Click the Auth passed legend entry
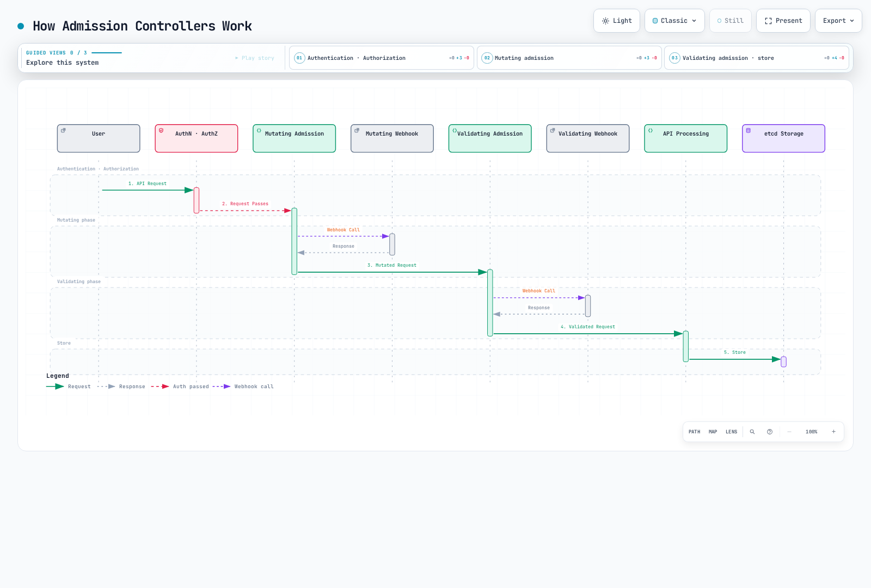Screen dimensions: 871x588 pyautogui.click(x=180, y=387)
